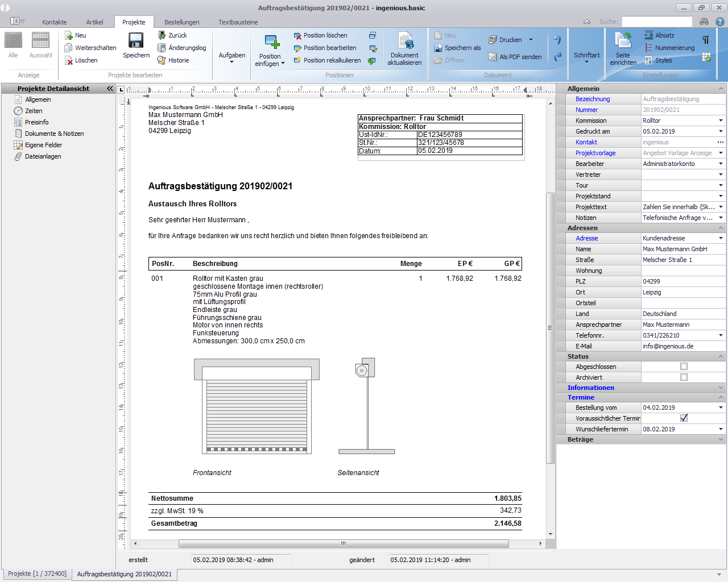Click the Position löschen icon
The image size is (728, 582).
coord(297,36)
